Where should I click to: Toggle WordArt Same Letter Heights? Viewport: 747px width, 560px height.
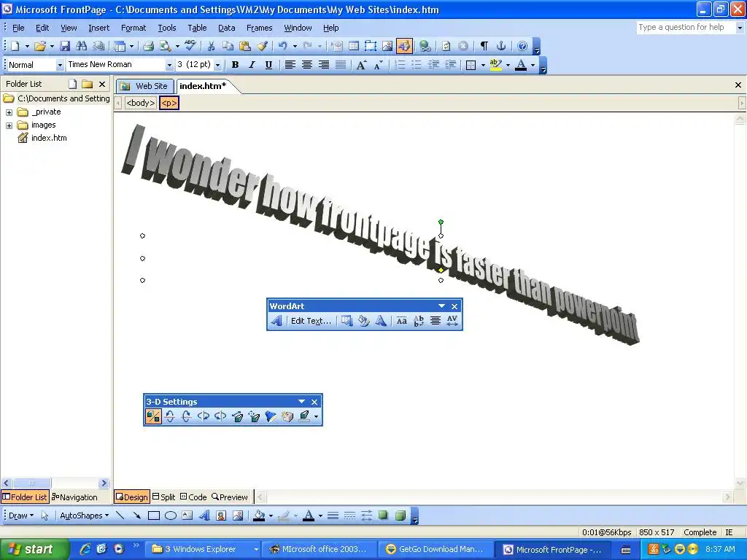point(402,321)
